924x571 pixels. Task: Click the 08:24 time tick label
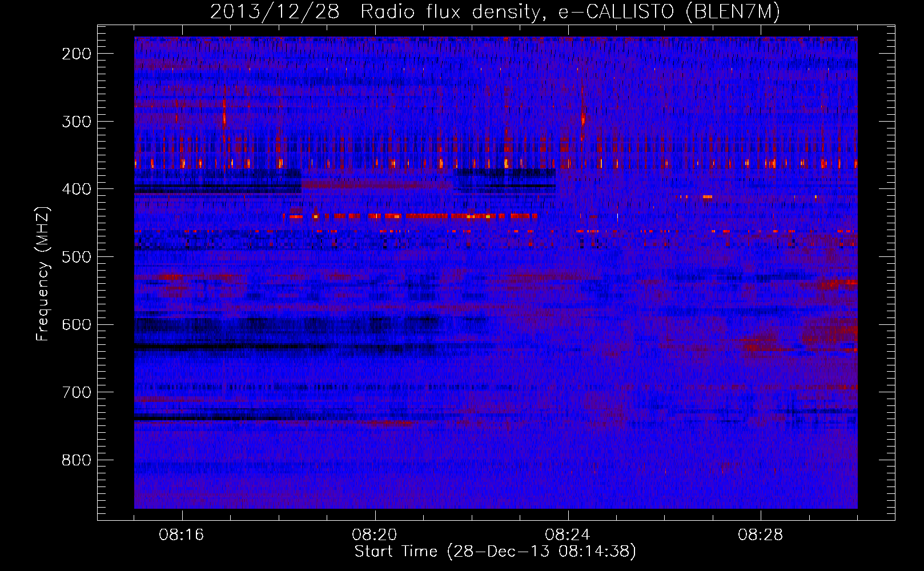pos(568,535)
